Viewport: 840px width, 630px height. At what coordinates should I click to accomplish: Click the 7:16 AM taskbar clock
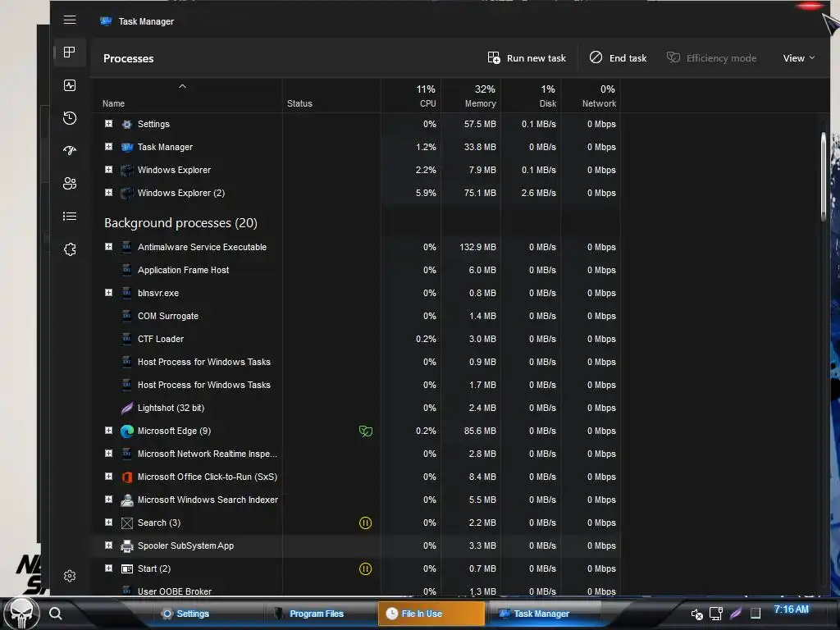pos(792,609)
